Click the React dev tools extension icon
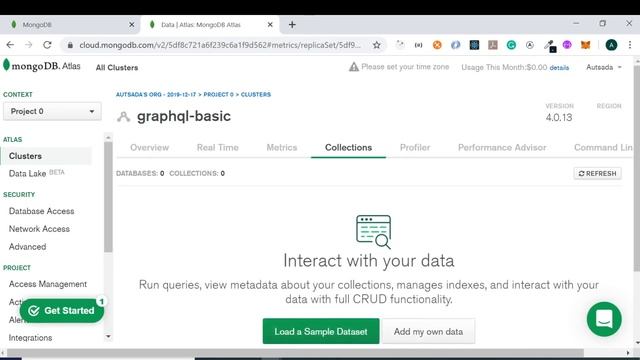 tap(474, 45)
